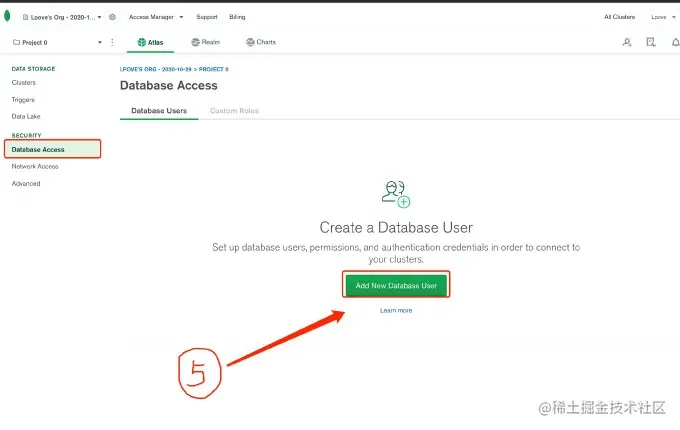
Task: Click the PROJECT 0 breadcrumb link
Action: (x=213, y=69)
